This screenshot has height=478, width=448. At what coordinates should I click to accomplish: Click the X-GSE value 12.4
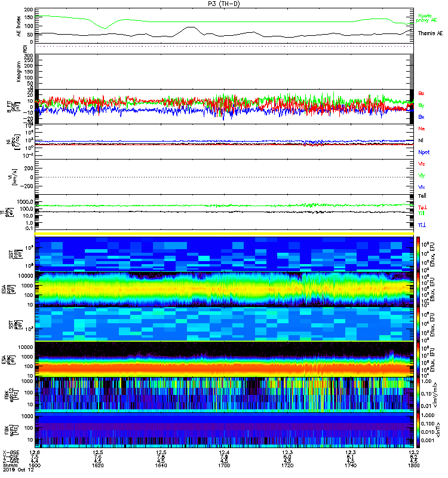click(224, 452)
